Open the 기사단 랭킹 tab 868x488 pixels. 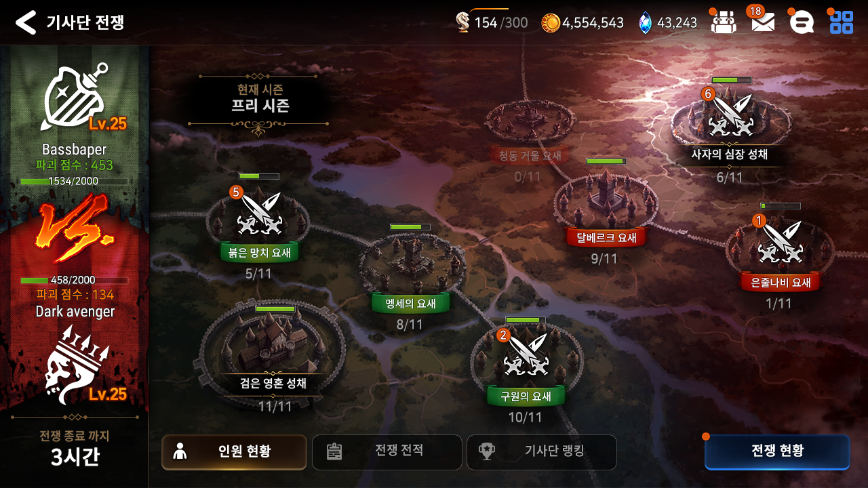(x=541, y=452)
